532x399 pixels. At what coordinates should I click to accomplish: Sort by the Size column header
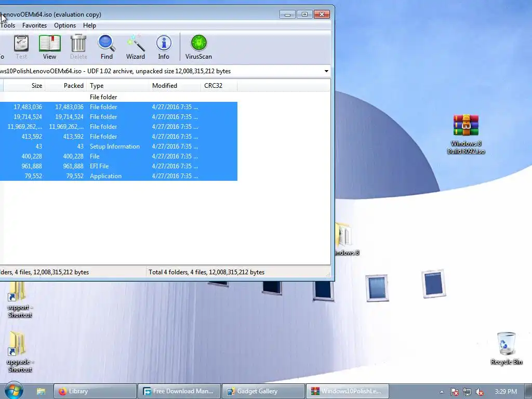pos(24,86)
